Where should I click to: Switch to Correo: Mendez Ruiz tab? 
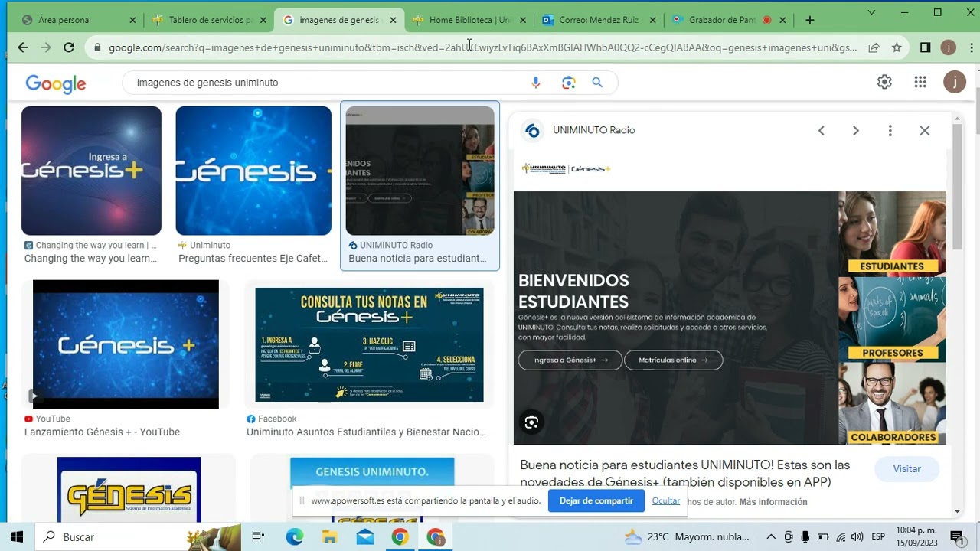point(599,20)
